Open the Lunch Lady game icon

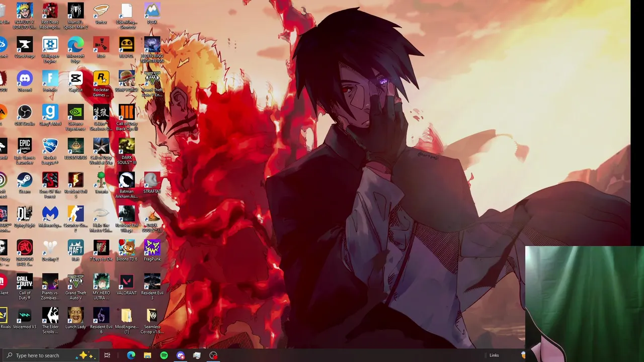(75, 318)
